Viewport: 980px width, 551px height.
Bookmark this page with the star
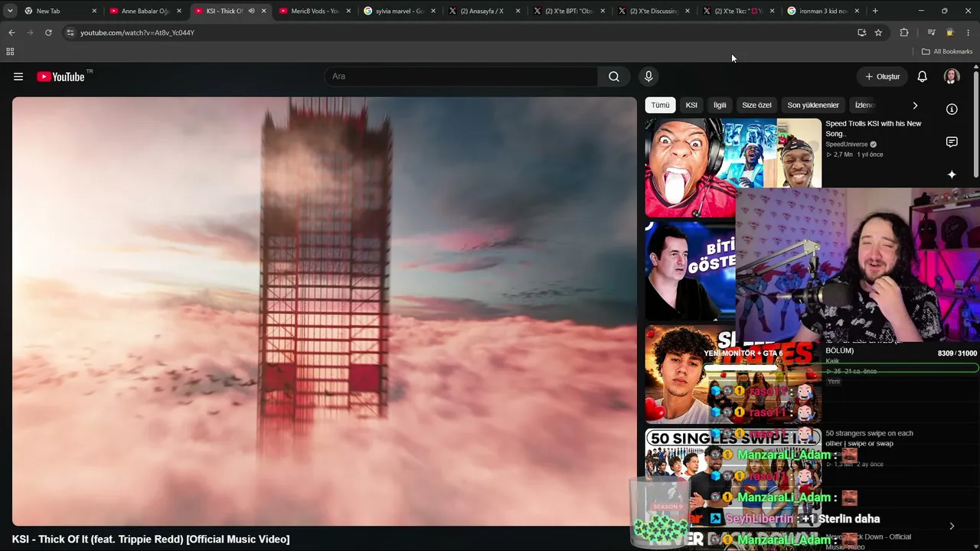(x=878, y=33)
